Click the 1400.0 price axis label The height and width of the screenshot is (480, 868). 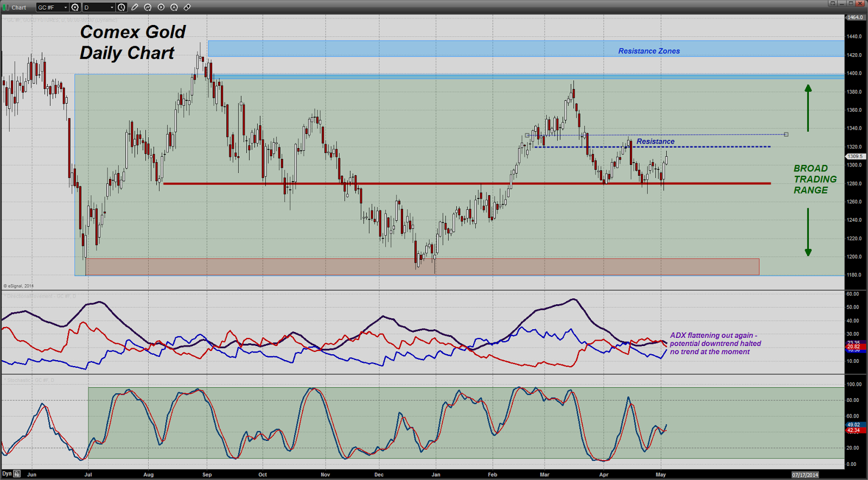(x=854, y=73)
